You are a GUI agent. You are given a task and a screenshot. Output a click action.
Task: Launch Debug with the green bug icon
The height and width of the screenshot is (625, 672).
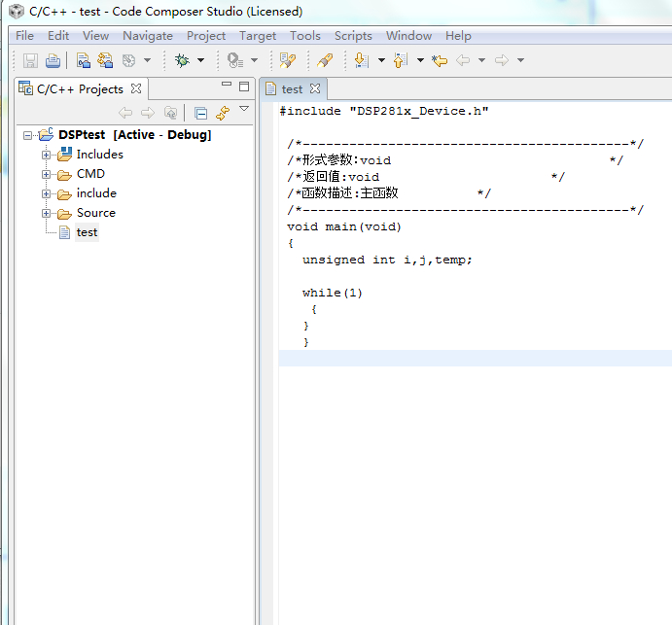[x=182, y=60]
